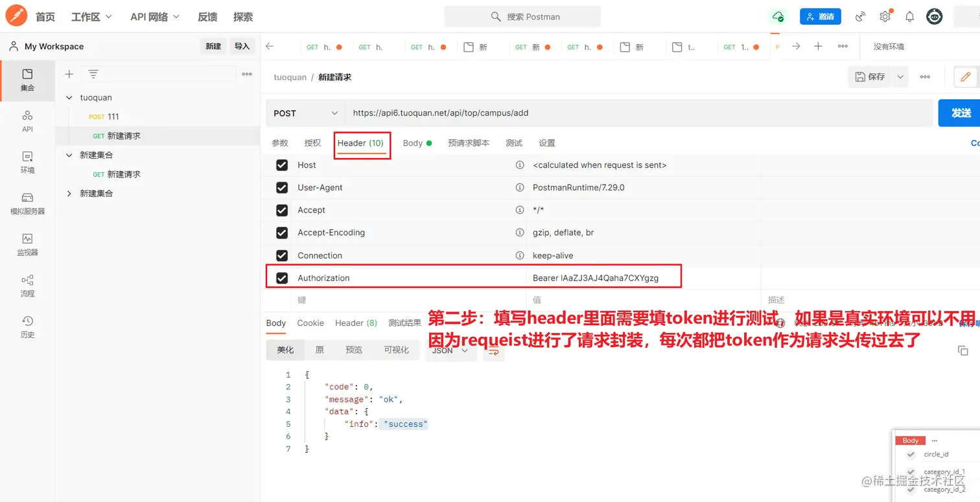Screen dimensions: 980x502
Task: Open the notifications bell icon
Action: pyautogui.click(x=910, y=17)
